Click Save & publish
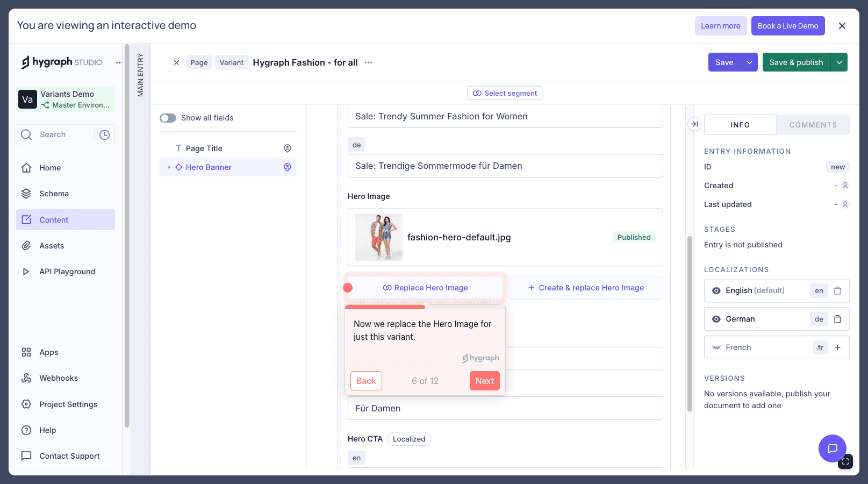The height and width of the screenshot is (484, 868). [x=797, y=62]
